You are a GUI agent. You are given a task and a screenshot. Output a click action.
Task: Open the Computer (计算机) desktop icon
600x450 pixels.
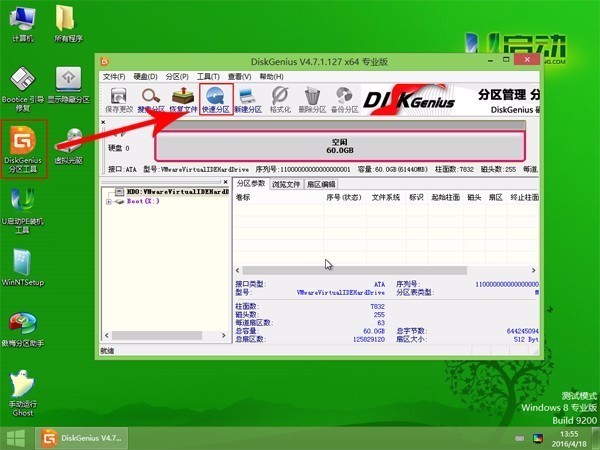[23, 24]
